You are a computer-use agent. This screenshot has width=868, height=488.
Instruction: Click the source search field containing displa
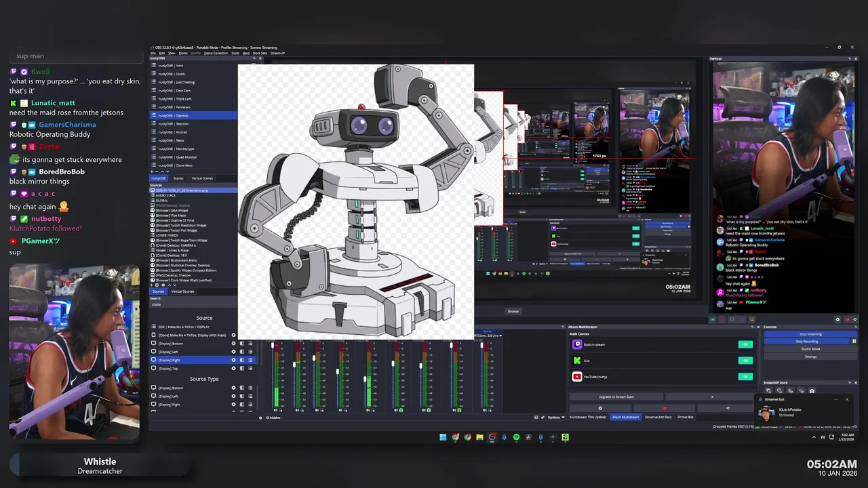193,304
